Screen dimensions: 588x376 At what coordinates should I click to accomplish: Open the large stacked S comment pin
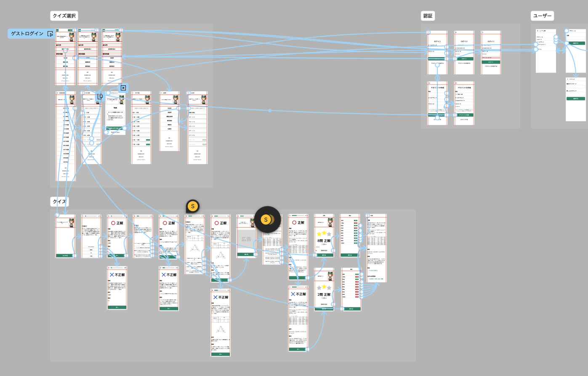[266, 220]
